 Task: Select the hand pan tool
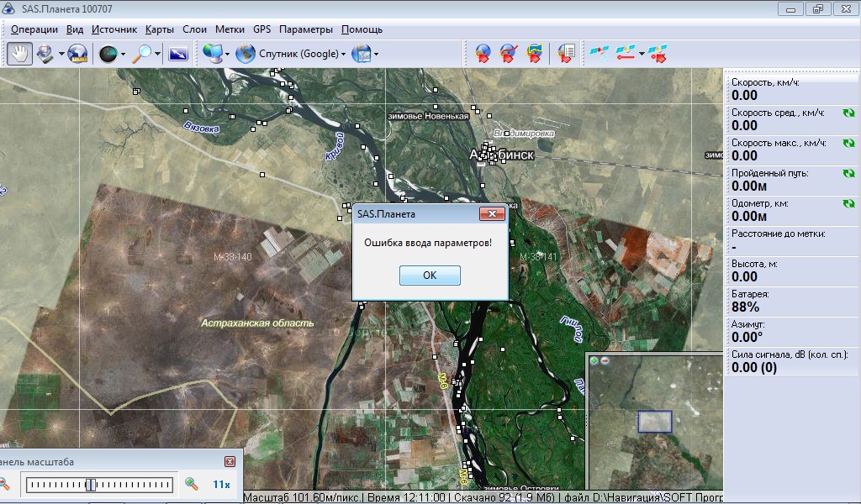(19, 54)
